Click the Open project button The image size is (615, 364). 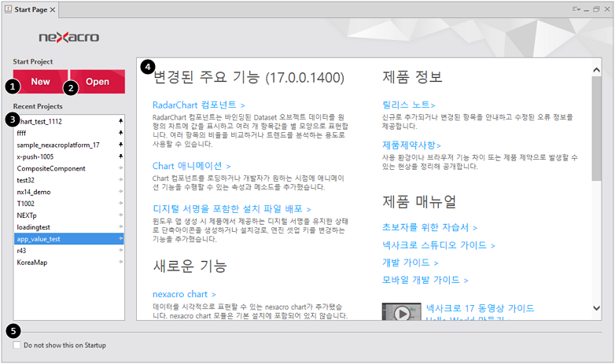click(x=98, y=82)
